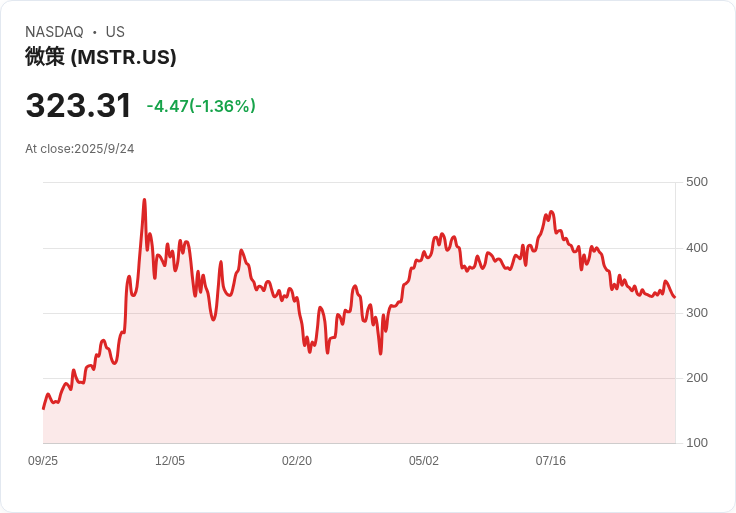Click the NASDAQ exchange label

tap(54, 32)
